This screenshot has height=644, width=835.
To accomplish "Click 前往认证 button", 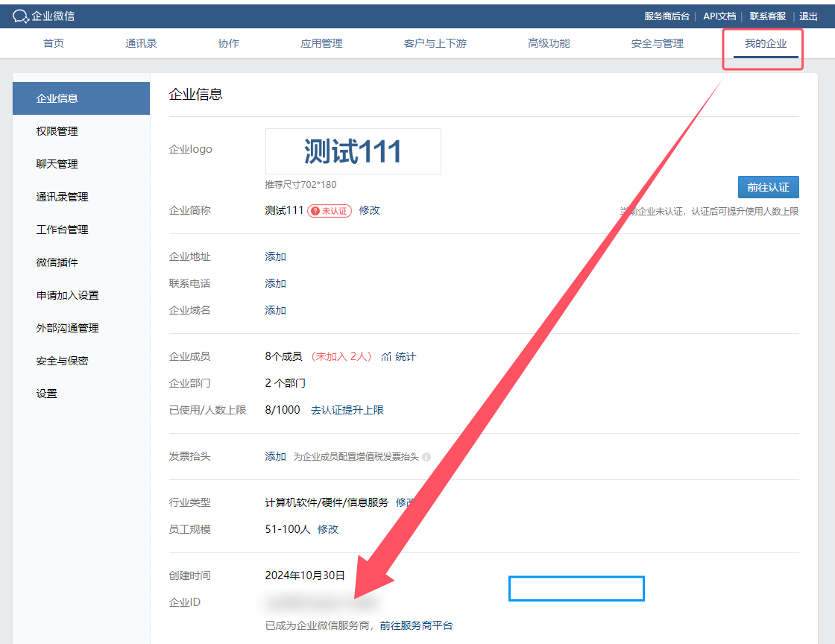I will [x=768, y=187].
